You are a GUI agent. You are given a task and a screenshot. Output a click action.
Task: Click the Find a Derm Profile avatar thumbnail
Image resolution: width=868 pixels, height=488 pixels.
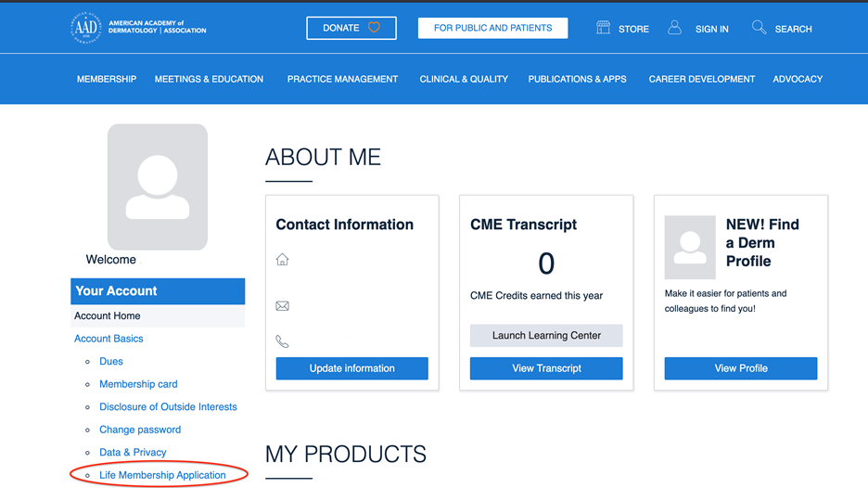(x=690, y=247)
